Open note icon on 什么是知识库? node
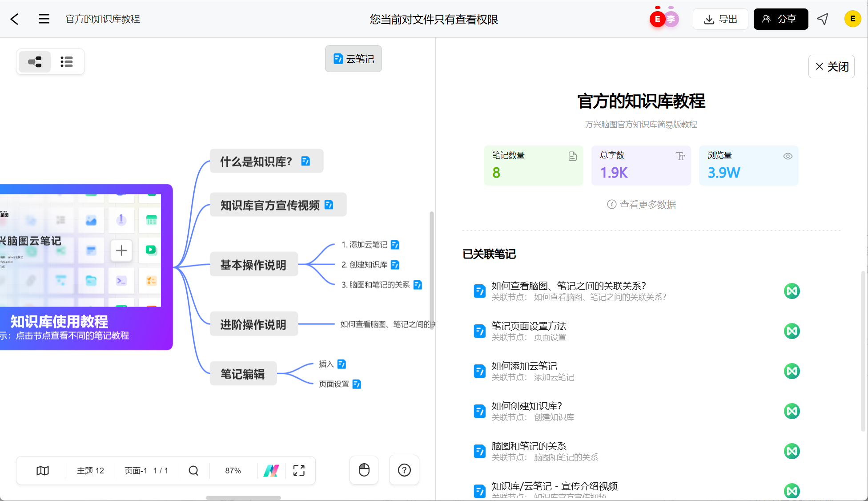This screenshot has width=868, height=501. [305, 161]
